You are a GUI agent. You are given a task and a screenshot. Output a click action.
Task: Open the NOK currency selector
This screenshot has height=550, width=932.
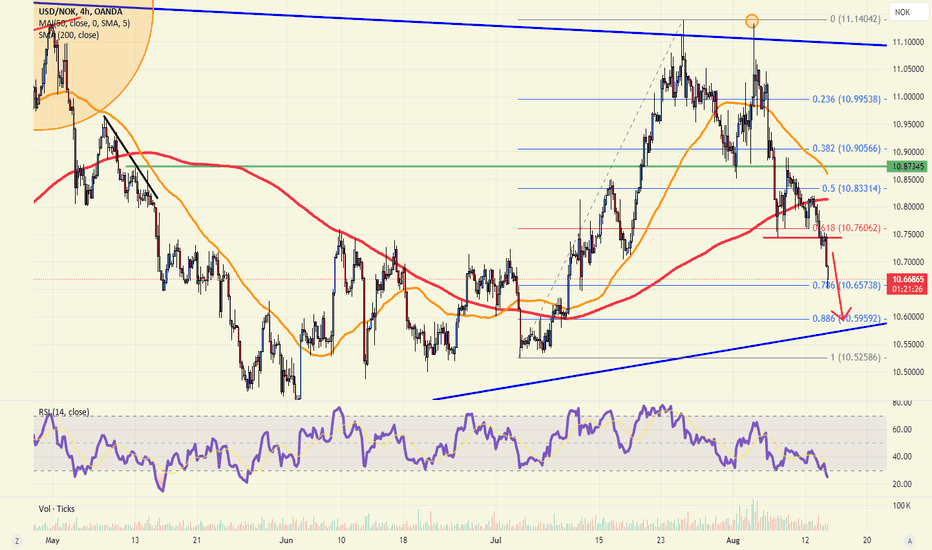pos(907,12)
